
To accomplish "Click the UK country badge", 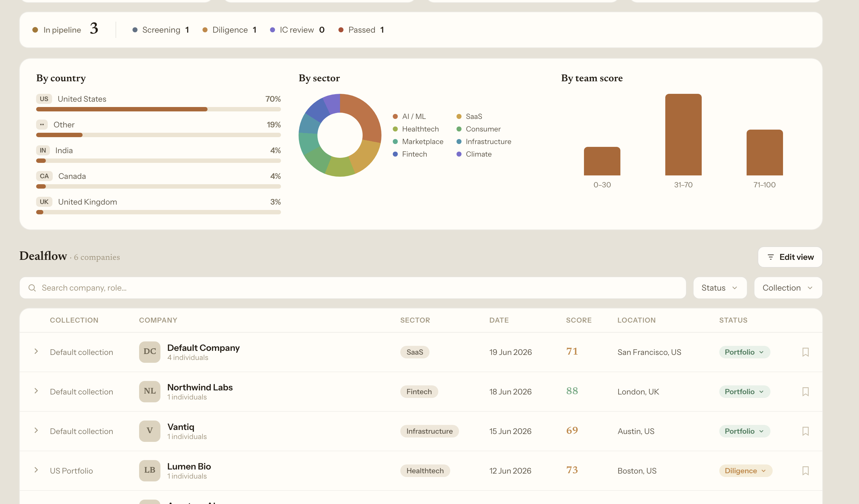I will pyautogui.click(x=44, y=202).
